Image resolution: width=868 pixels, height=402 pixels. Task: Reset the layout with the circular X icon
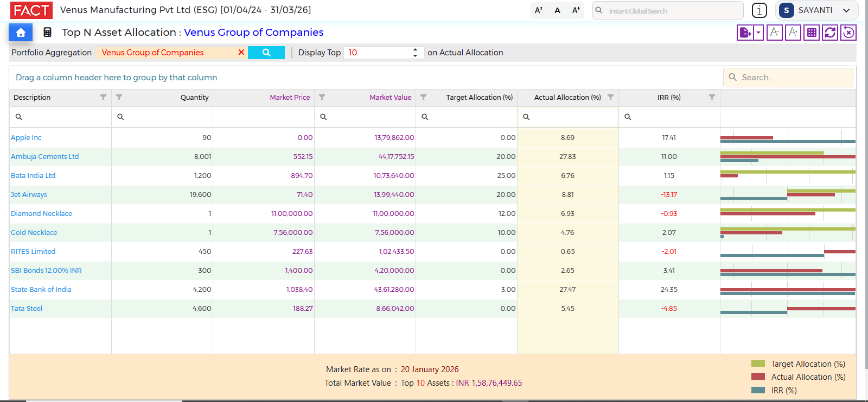(x=848, y=33)
